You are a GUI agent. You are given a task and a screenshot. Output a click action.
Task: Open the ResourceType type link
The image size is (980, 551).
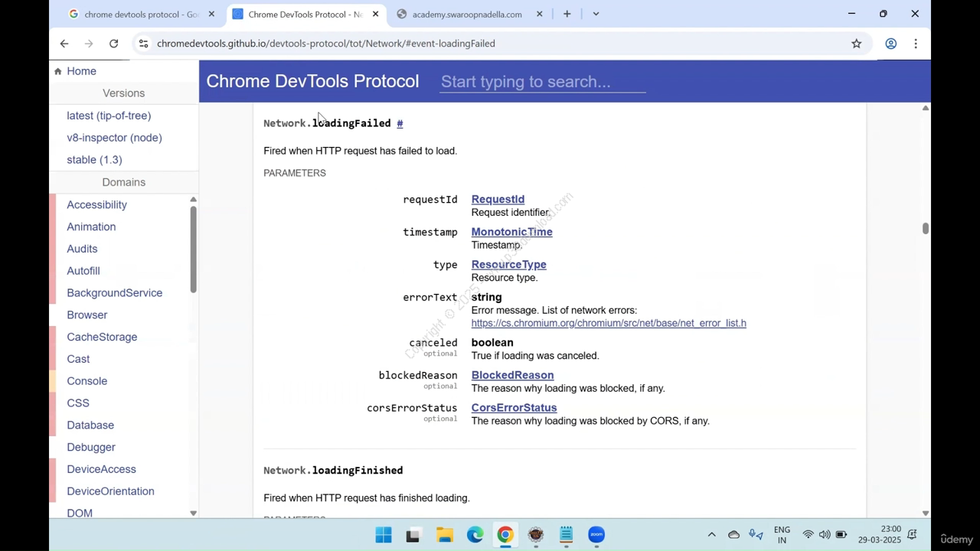pyautogui.click(x=508, y=265)
